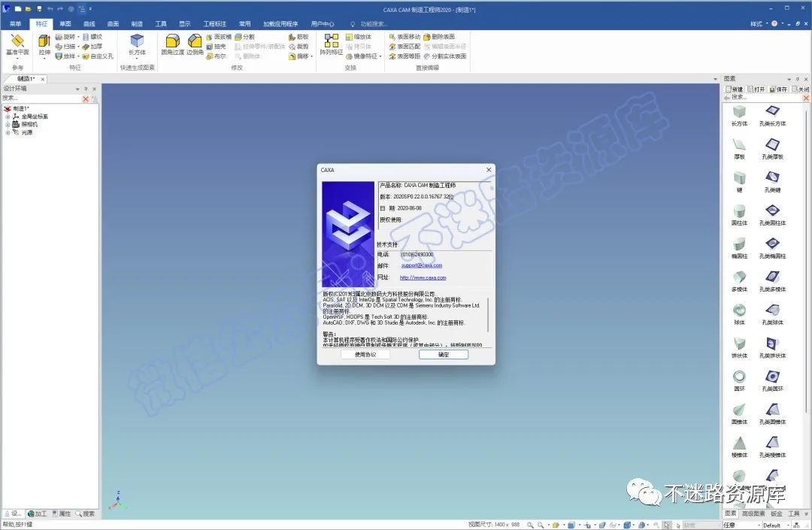
Task: Pick the 孔类长方体 hole box element
Action: point(772,116)
